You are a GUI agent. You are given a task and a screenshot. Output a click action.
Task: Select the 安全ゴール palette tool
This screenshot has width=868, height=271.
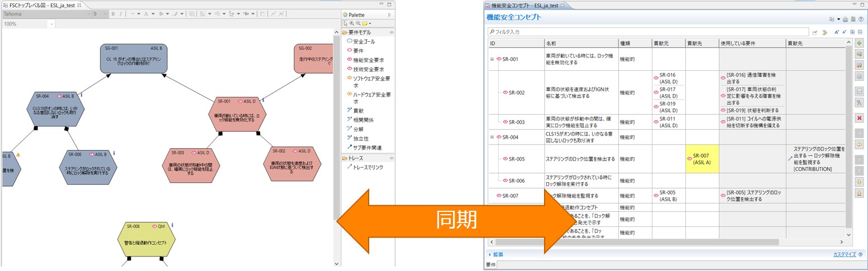(364, 41)
